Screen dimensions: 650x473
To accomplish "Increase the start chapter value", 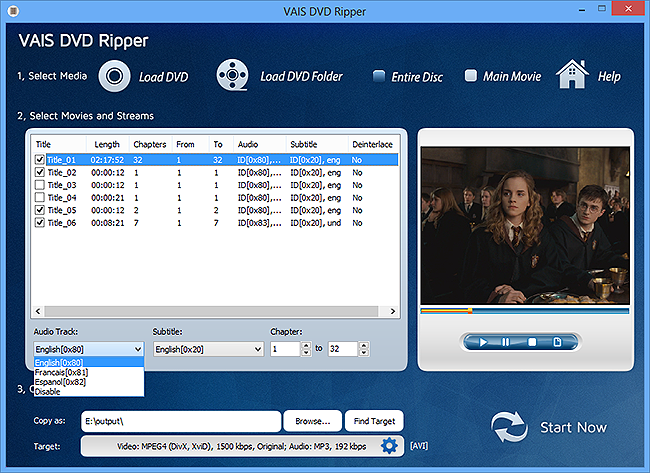I will click(x=306, y=345).
